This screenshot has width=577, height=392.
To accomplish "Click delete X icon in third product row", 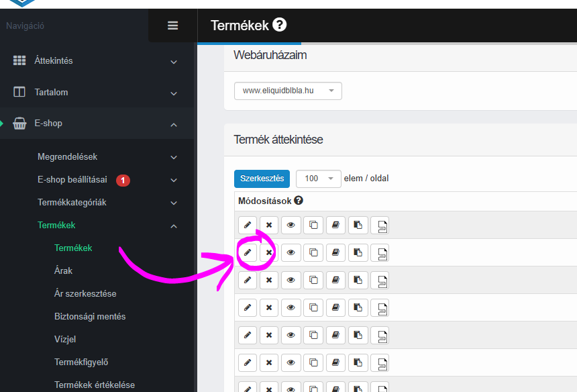I will (269, 280).
